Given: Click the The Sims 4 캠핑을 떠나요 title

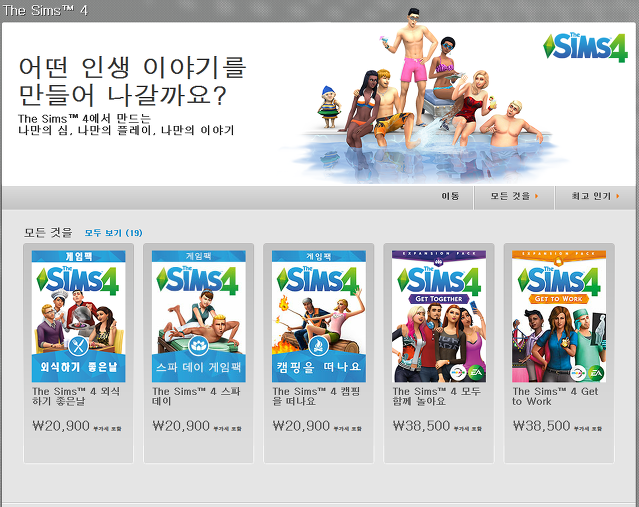Looking at the screenshot, I should click(x=316, y=396).
